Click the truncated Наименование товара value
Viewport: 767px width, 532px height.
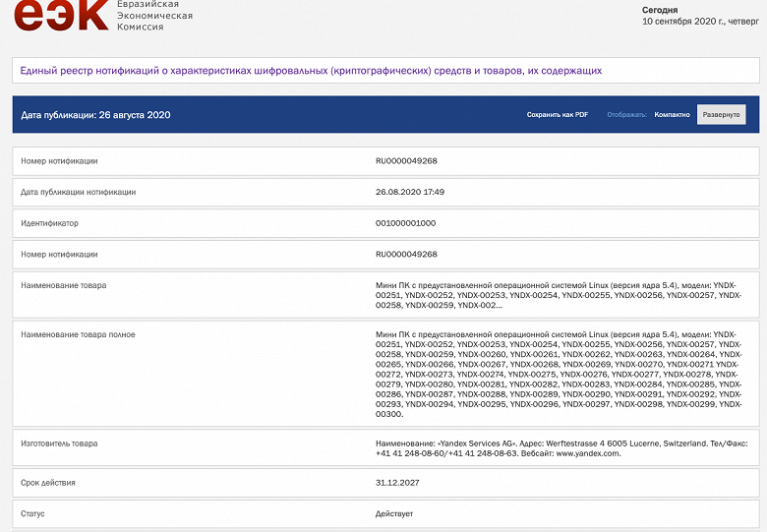coord(558,295)
